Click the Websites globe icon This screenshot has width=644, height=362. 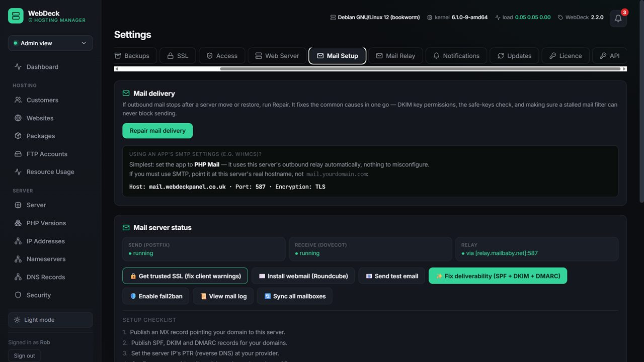(18, 118)
